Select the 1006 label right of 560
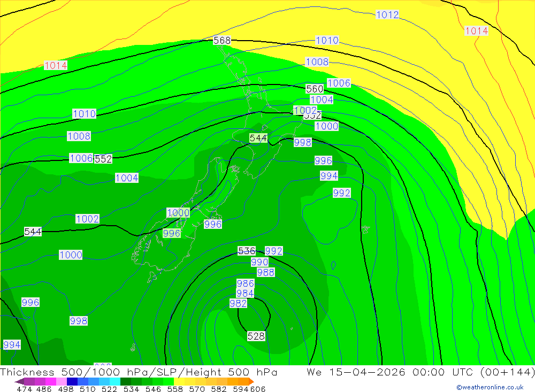This screenshot has height=392, width=535. click(339, 83)
